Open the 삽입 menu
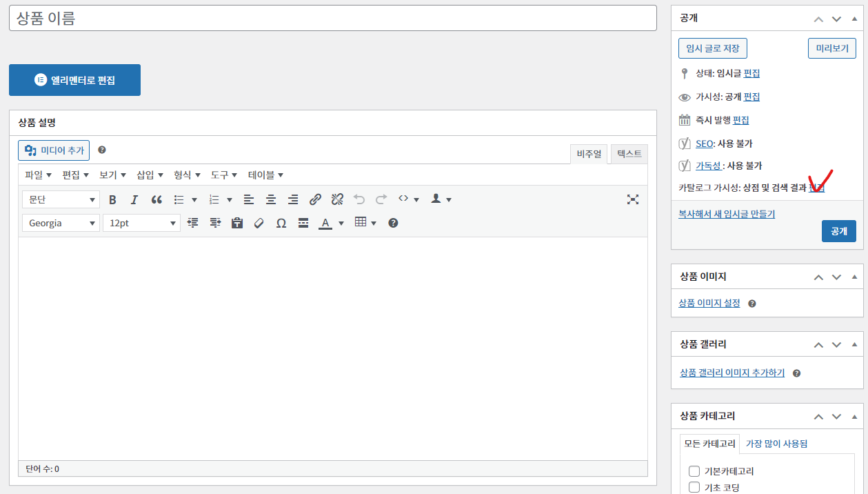Viewport: 868px width, 494px height. pos(150,175)
